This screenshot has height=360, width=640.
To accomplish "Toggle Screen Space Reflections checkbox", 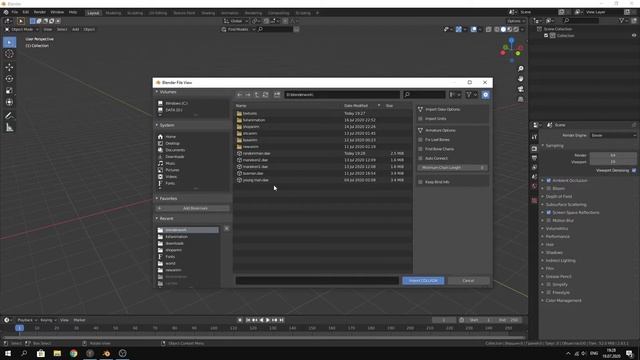I will coord(549,213).
